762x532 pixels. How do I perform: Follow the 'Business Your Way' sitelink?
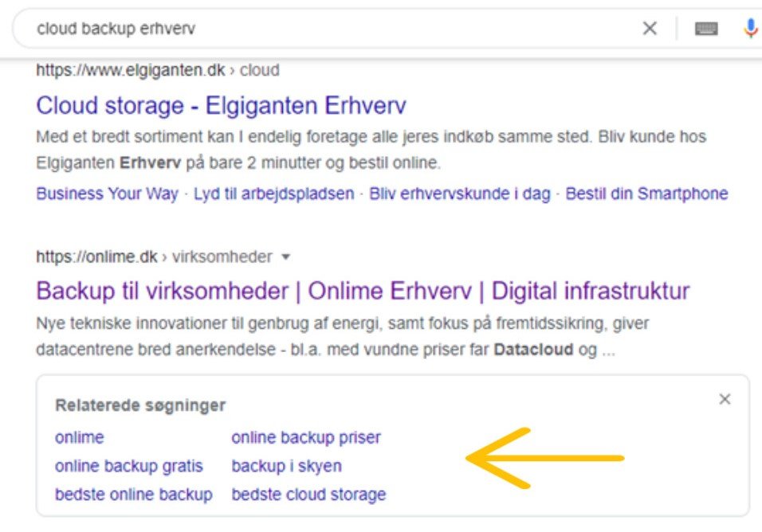click(108, 194)
